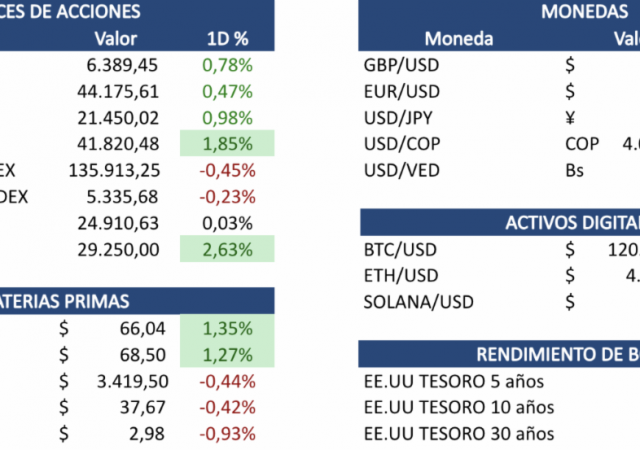The height and width of the screenshot is (450, 640).
Task: Click the Moneda column header
Action: [x=458, y=39]
